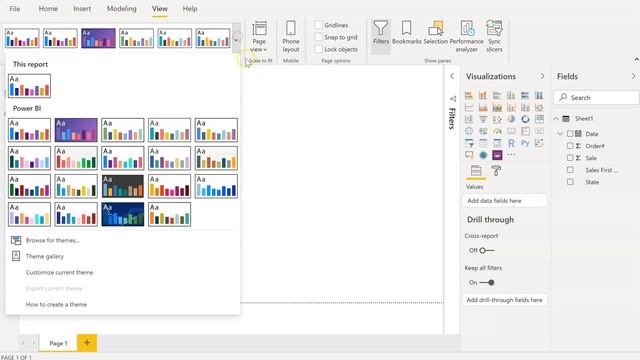Collapse the themes gallery dropdown arrow
Viewport: 640px width, 360px height.
click(236, 39)
